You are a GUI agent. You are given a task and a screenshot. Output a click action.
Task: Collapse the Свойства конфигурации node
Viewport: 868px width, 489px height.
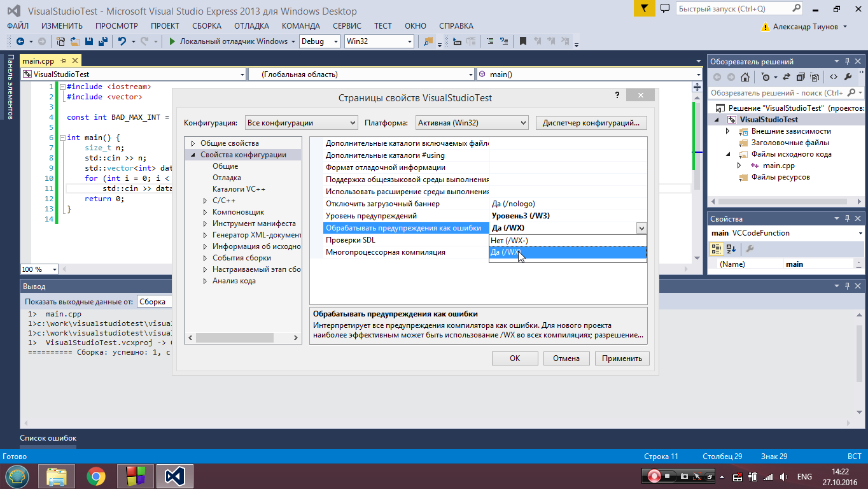point(193,155)
